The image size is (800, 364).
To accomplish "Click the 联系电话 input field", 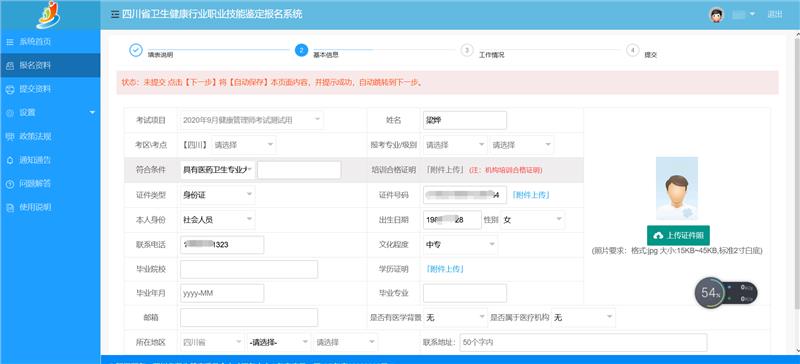I will pos(222,245).
